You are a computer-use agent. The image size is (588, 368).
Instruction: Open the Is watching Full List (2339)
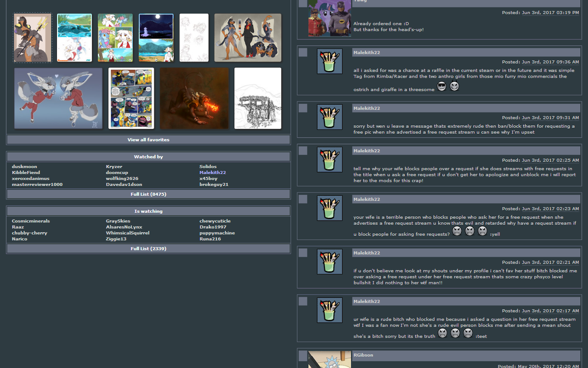(148, 249)
